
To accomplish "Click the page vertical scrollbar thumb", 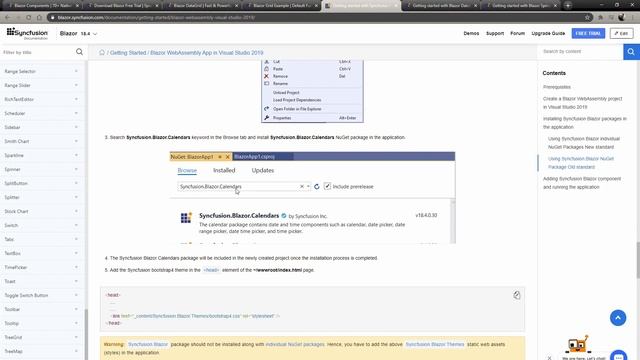I will click(x=638, y=260).
